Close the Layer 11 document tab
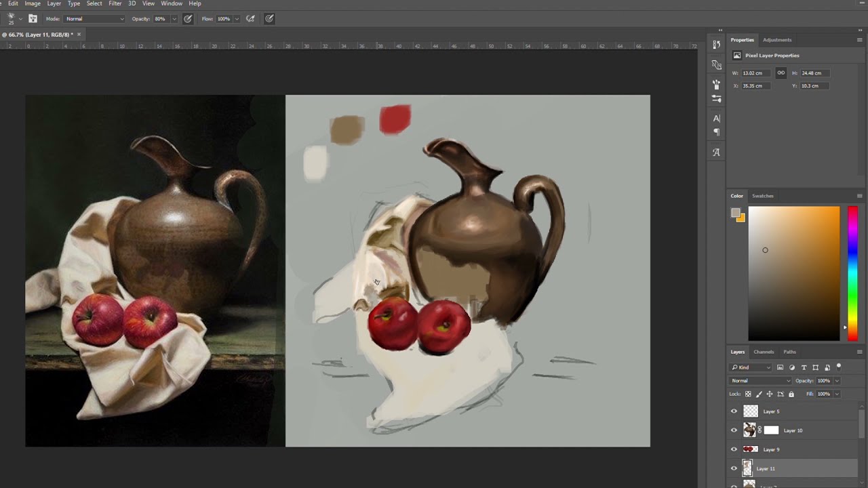Screen dimensions: 868x488 pyautogui.click(x=79, y=35)
